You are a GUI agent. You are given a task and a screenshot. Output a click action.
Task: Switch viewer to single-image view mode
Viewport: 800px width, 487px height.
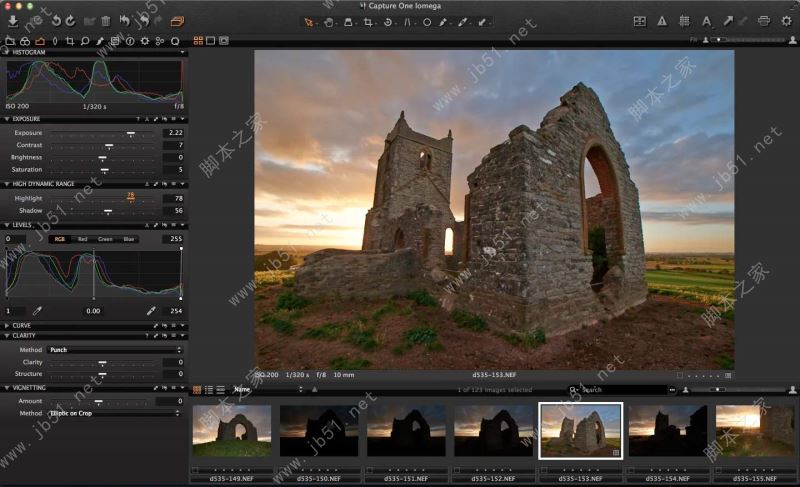[x=211, y=41]
